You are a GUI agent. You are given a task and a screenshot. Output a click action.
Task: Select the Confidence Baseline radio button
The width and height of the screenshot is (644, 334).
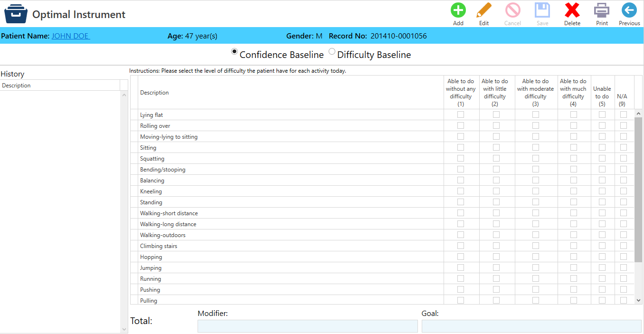[x=234, y=51]
